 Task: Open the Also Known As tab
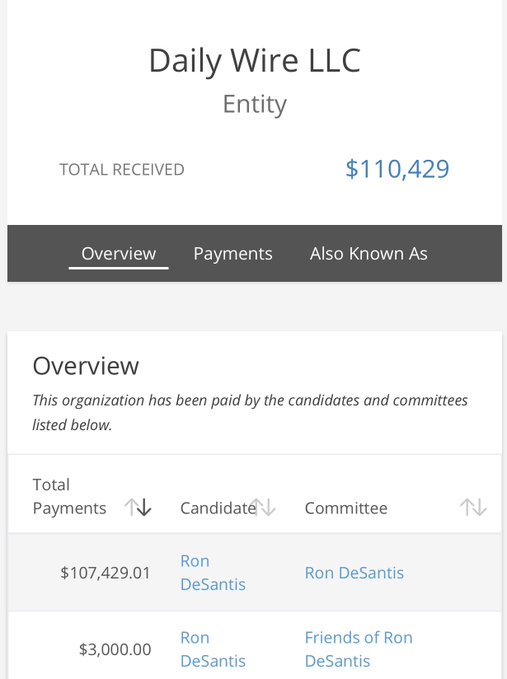pos(368,253)
